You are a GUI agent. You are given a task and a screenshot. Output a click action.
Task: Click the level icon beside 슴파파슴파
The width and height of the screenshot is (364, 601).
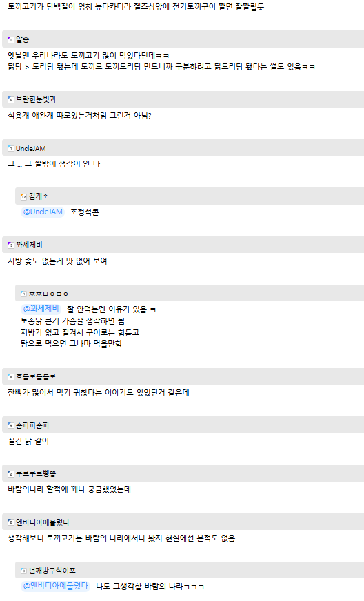click(11, 425)
